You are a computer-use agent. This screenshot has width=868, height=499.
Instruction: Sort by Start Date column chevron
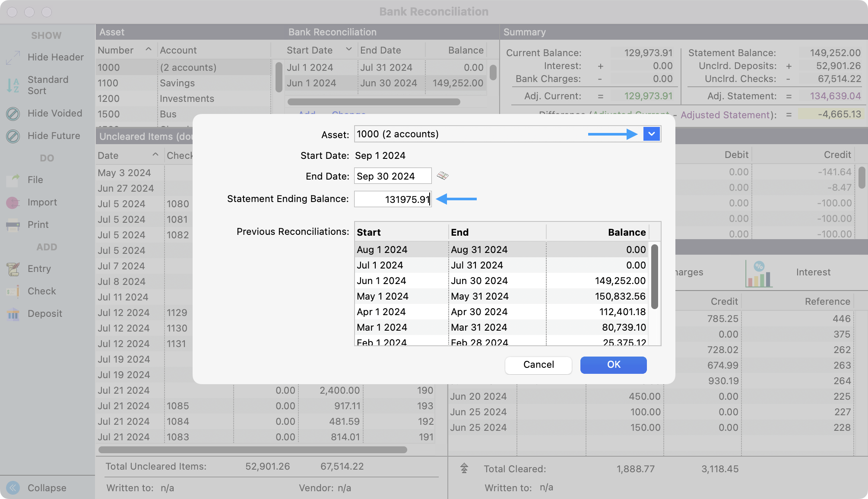coord(348,50)
